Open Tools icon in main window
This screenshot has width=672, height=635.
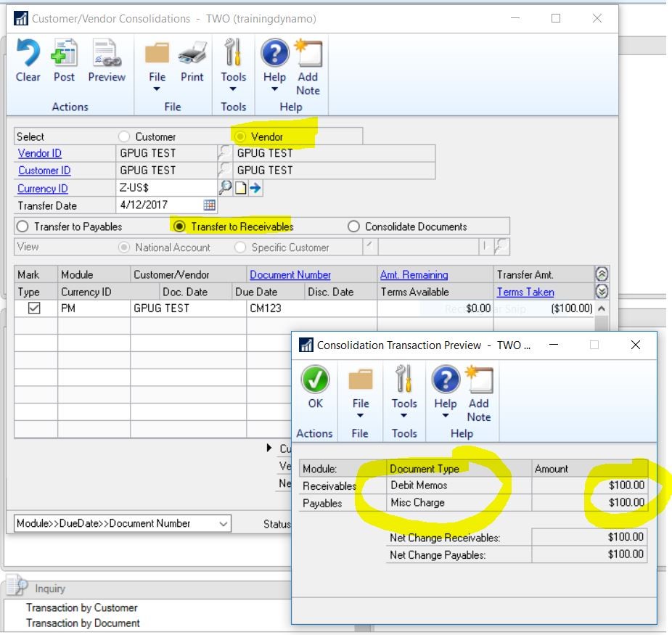233,53
